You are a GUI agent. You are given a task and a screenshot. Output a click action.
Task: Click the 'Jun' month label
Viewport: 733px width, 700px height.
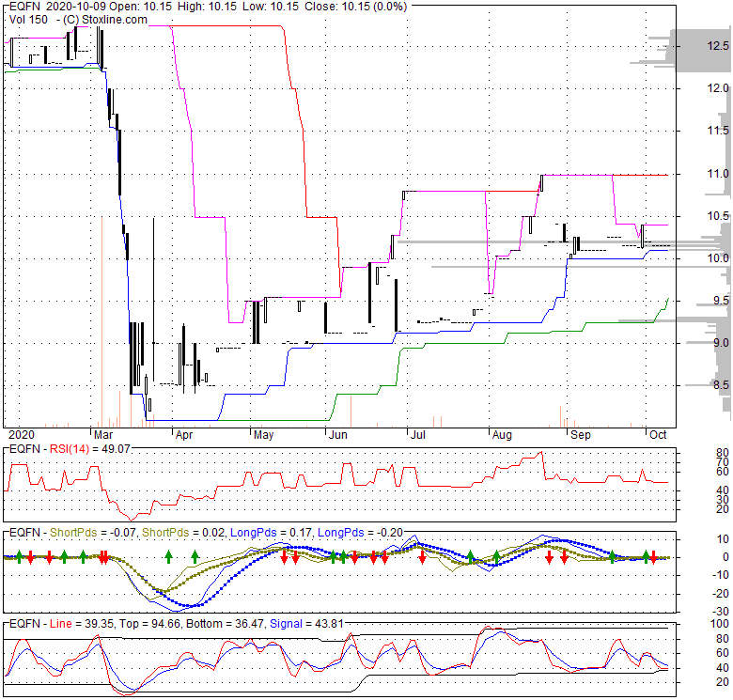click(338, 435)
